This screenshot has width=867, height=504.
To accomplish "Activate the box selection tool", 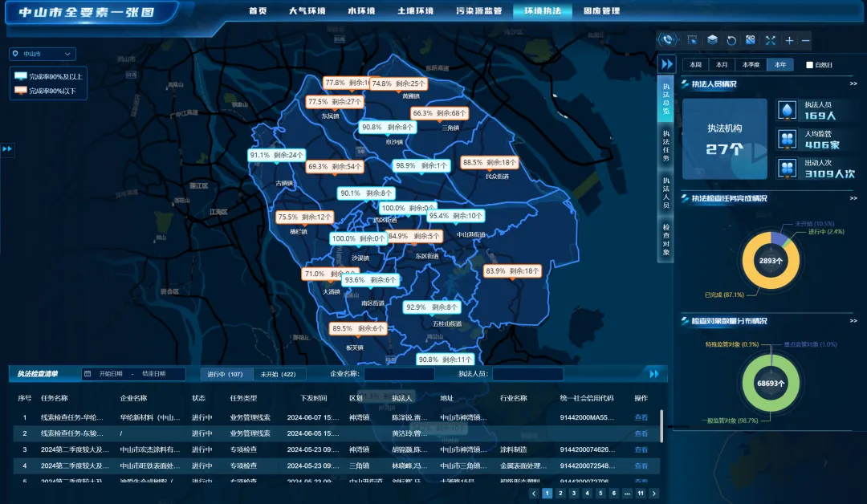I will point(692,40).
